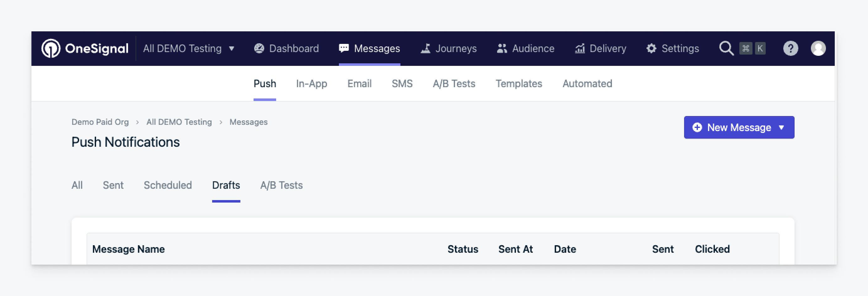Expand the All DEMO Testing app switcher

click(189, 49)
